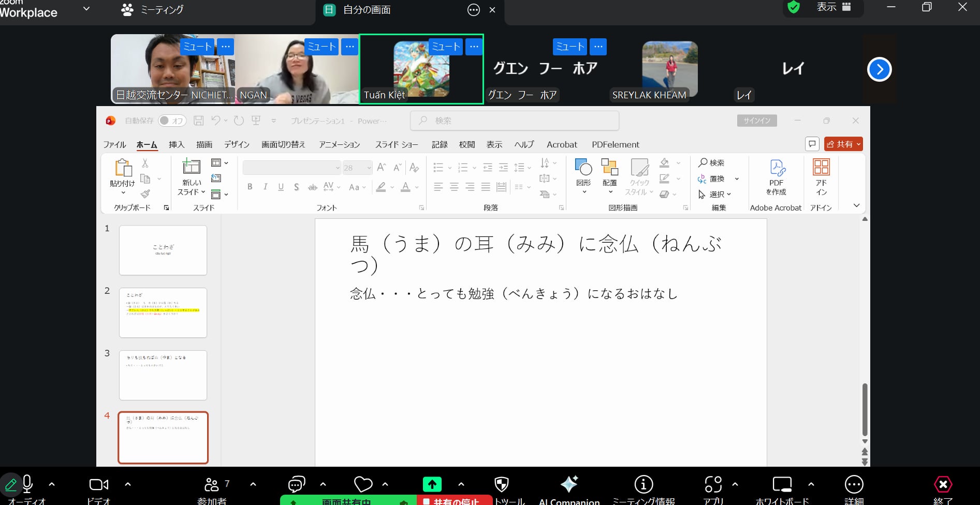
Task: Open the Zoom whiteboard icon
Action: pos(782,485)
